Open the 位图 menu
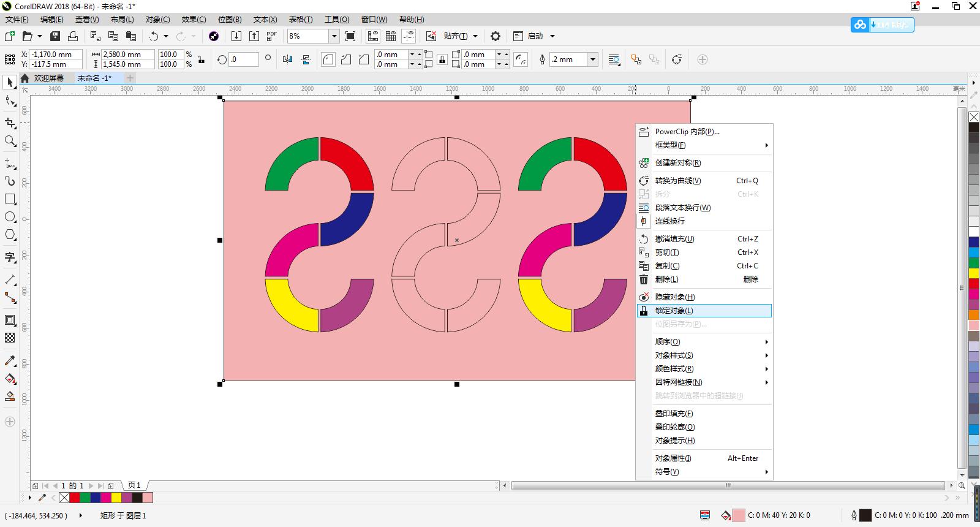This screenshot has height=527, width=980. [x=230, y=20]
